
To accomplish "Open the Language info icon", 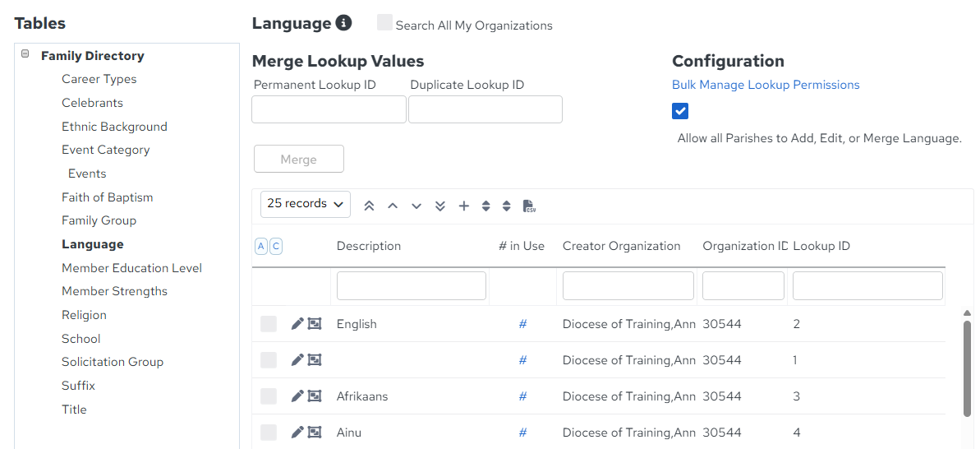I will pos(343,23).
